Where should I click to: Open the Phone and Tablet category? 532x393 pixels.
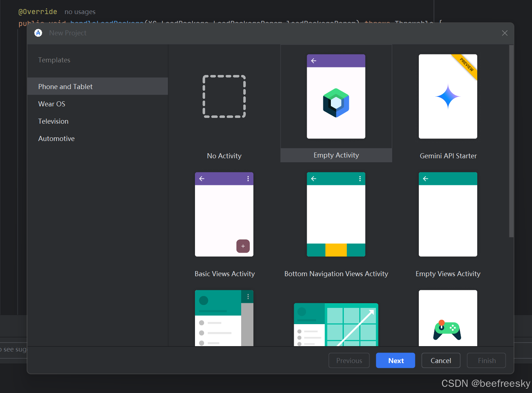click(x=98, y=87)
